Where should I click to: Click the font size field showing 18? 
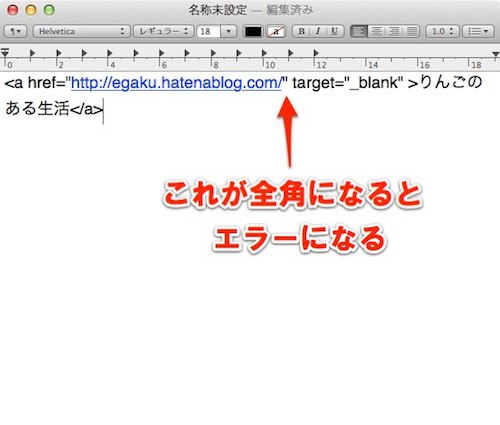[x=209, y=32]
